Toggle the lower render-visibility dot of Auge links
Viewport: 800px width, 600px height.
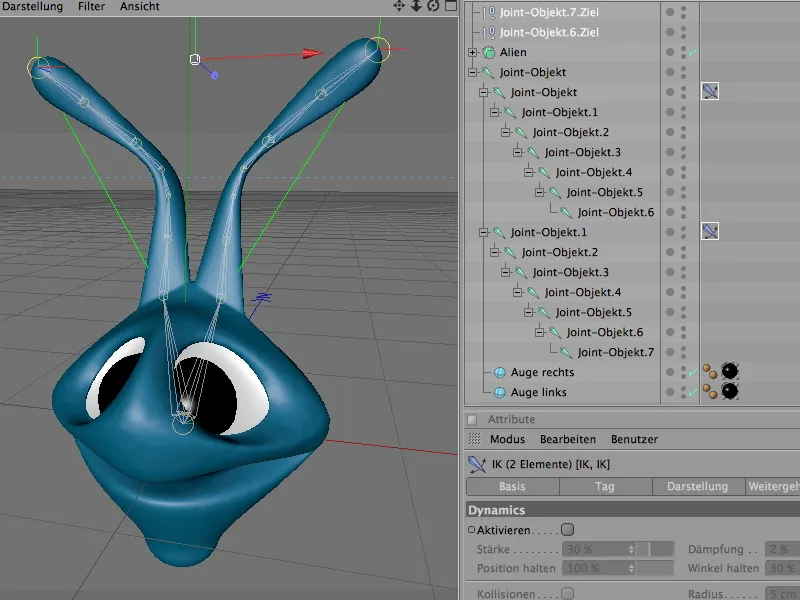point(684,396)
